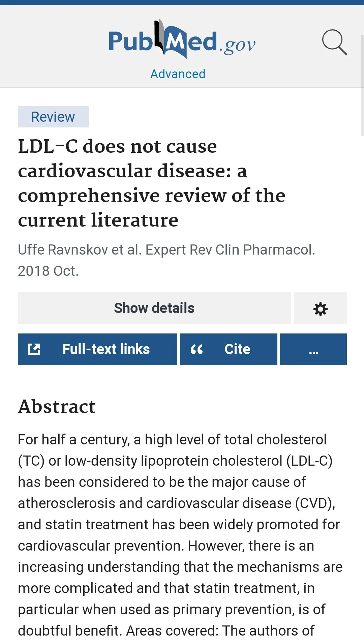Image resolution: width=364 pixels, height=644 pixels.
Task: Click the 2018 Oct publication date
Action: pos(48,271)
